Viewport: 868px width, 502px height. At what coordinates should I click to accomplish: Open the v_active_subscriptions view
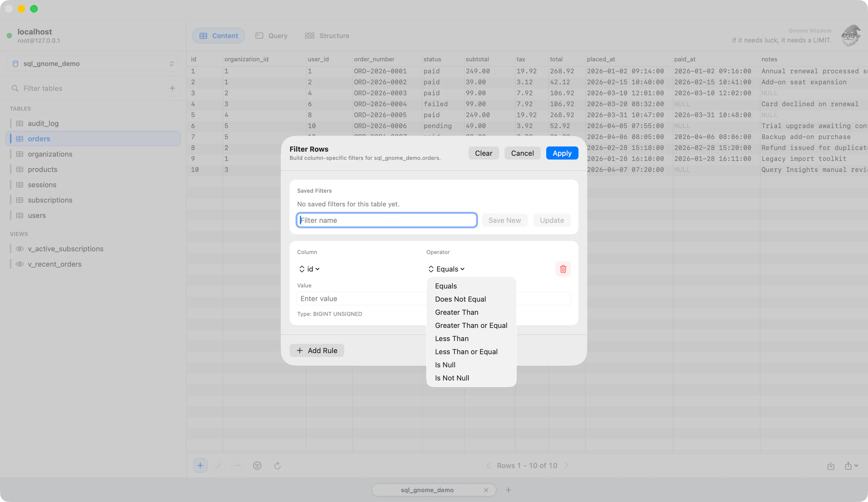(93, 249)
